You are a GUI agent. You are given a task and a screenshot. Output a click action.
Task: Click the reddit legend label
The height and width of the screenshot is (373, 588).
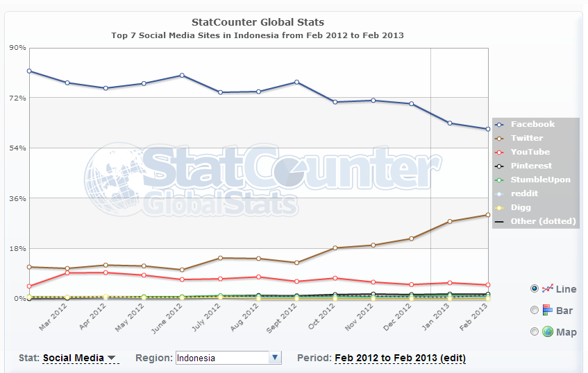click(524, 193)
